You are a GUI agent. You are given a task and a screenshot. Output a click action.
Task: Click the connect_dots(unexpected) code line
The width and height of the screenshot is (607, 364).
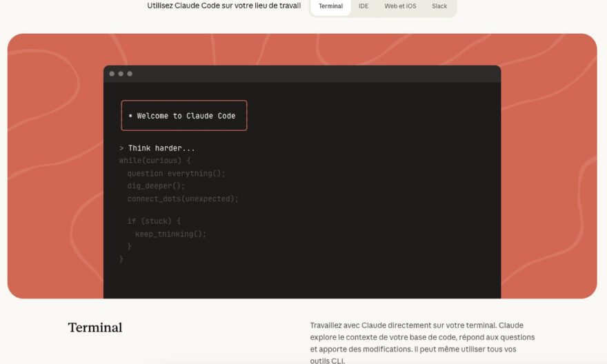click(183, 199)
